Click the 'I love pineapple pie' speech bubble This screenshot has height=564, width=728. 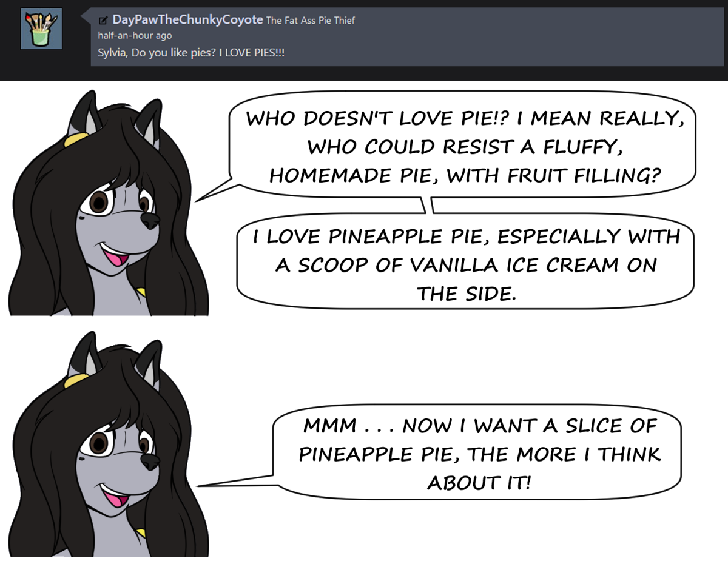pos(465,265)
